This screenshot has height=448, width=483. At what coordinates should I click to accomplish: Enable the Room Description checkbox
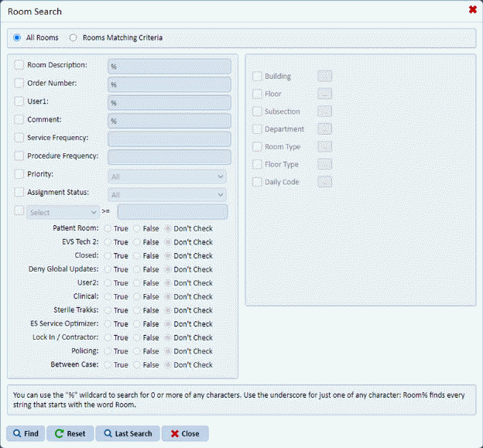19,66
